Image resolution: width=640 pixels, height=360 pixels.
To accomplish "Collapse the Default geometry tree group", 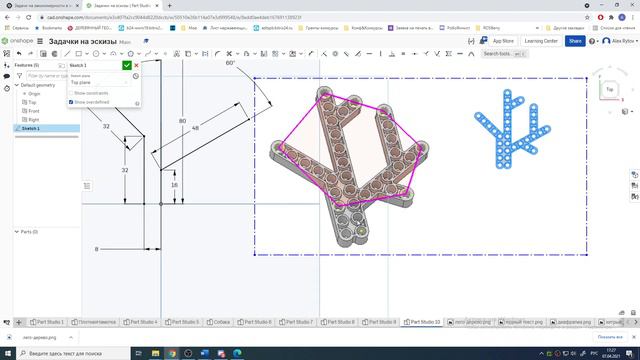I will click(17, 85).
